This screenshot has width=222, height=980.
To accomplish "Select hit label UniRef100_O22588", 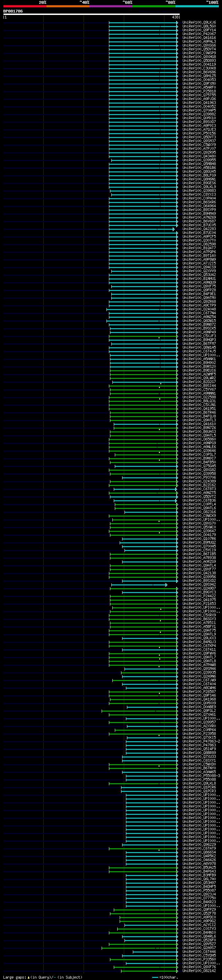I will click(x=199, y=397).
